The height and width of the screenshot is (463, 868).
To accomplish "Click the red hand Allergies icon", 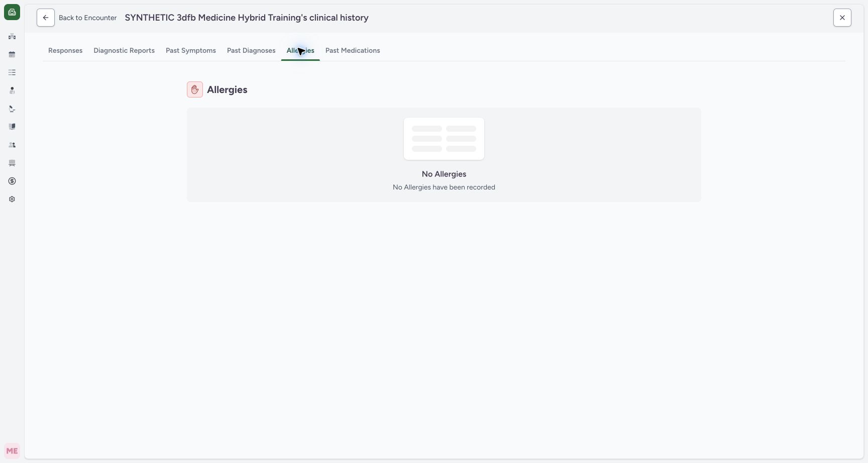I will click(195, 89).
